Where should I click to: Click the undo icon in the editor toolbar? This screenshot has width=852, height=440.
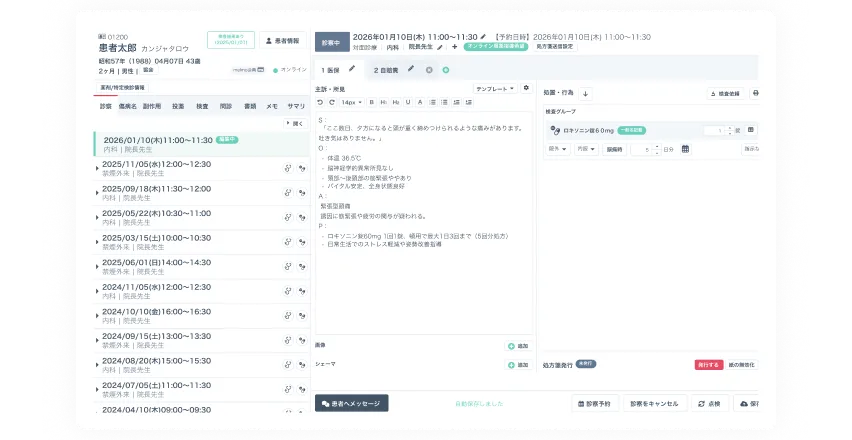point(320,102)
